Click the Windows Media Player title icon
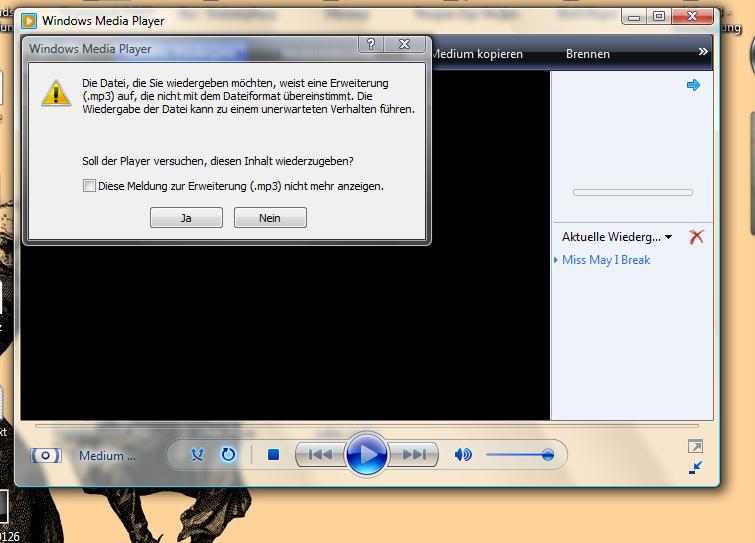Screen dimensions: 755x543 tap(29, 21)
